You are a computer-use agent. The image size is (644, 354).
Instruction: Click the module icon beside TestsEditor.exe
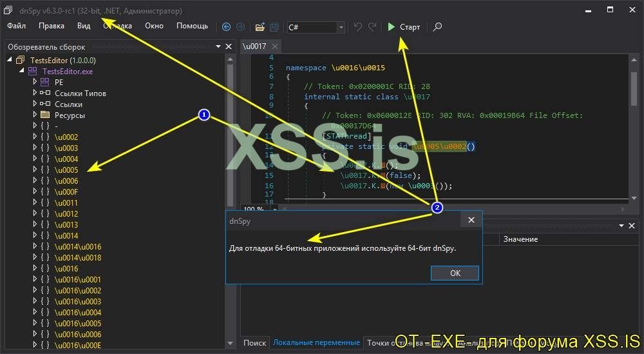[32, 71]
